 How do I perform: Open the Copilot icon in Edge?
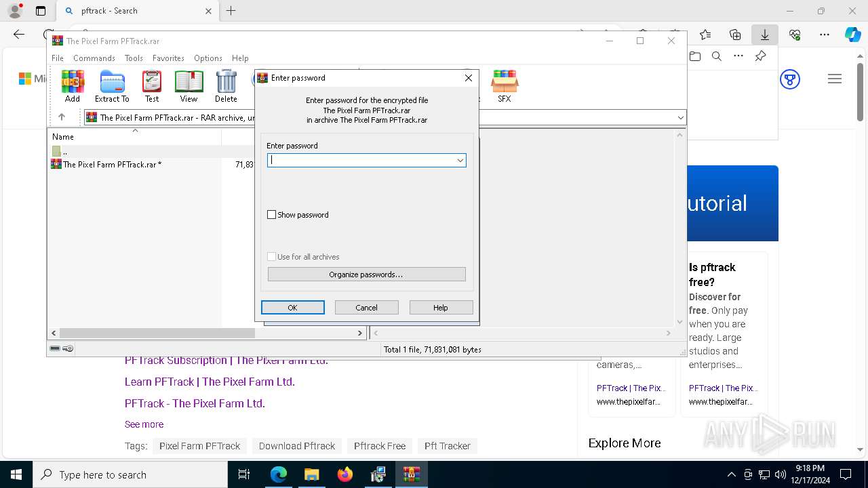852,35
